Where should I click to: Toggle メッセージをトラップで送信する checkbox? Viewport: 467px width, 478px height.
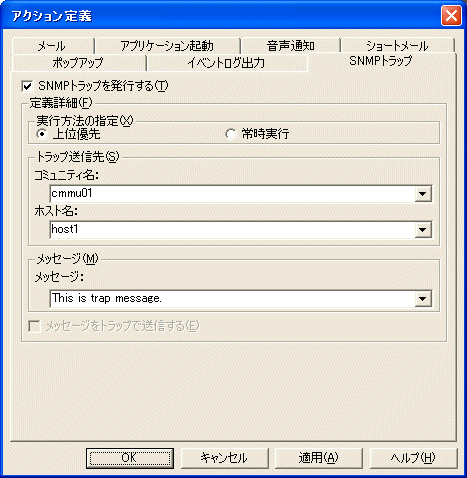[x=34, y=326]
